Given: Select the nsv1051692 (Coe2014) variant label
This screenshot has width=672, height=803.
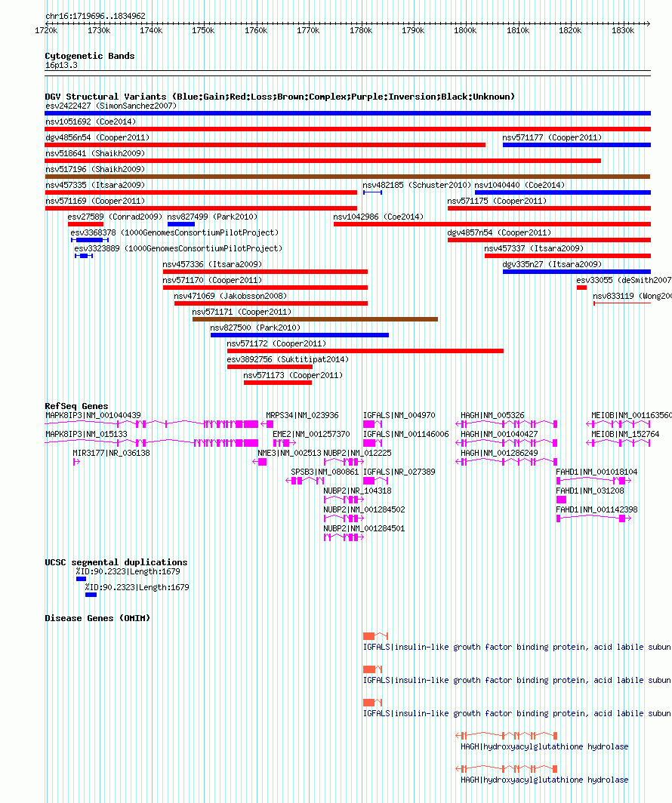Looking at the screenshot, I should (x=91, y=122).
